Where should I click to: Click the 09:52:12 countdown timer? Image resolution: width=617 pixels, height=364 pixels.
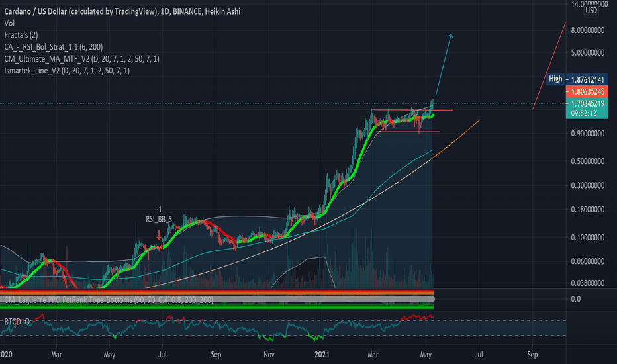point(583,113)
